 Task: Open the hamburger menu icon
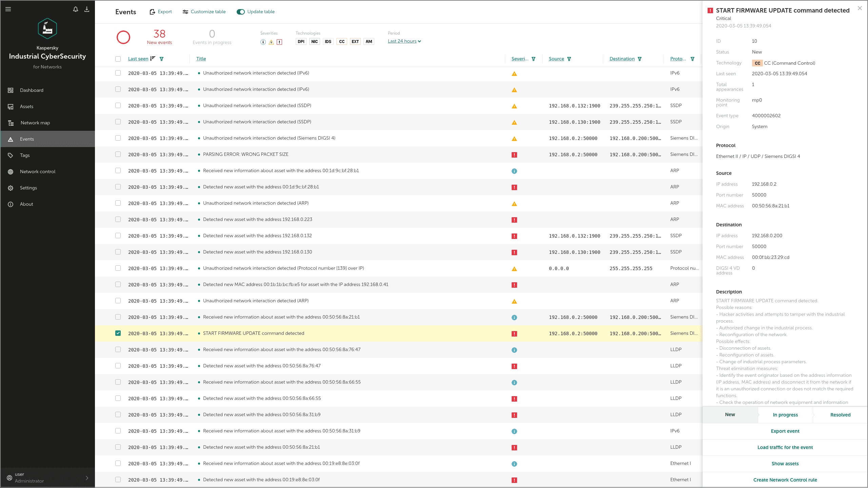8,9
